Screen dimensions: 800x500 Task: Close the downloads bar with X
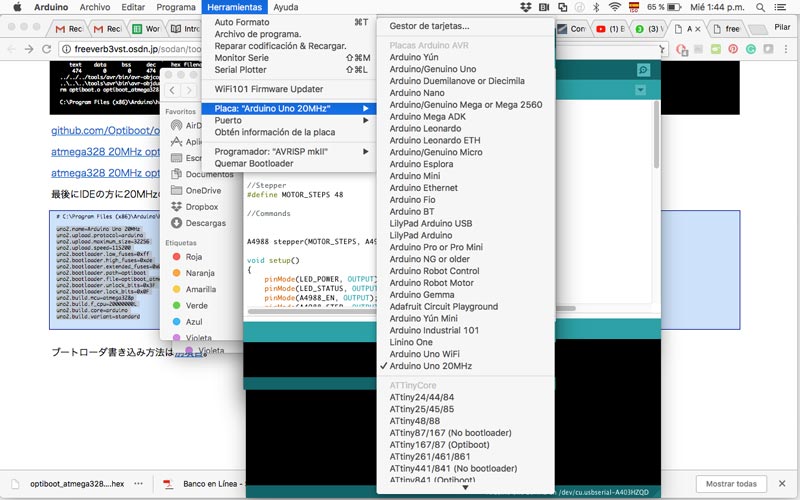click(x=782, y=483)
